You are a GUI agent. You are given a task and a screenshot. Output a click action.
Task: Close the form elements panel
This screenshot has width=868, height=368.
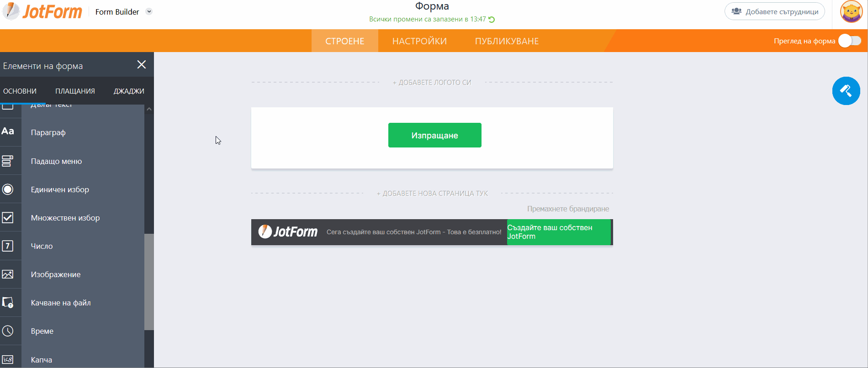[142, 65]
